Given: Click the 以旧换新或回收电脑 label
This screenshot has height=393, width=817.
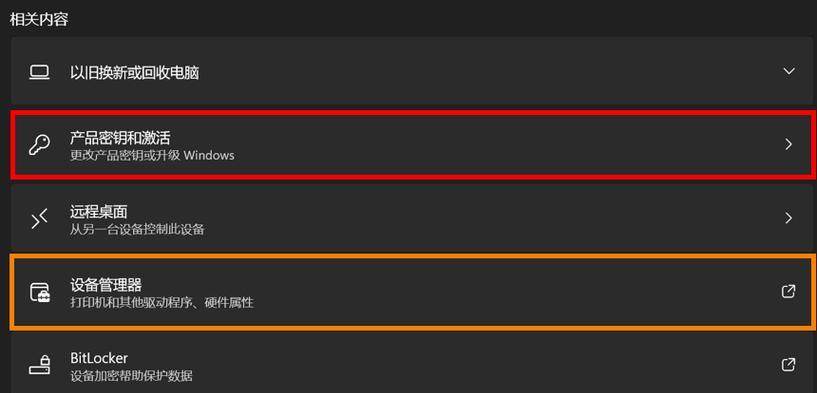Looking at the screenshot, I should (134, 72).
